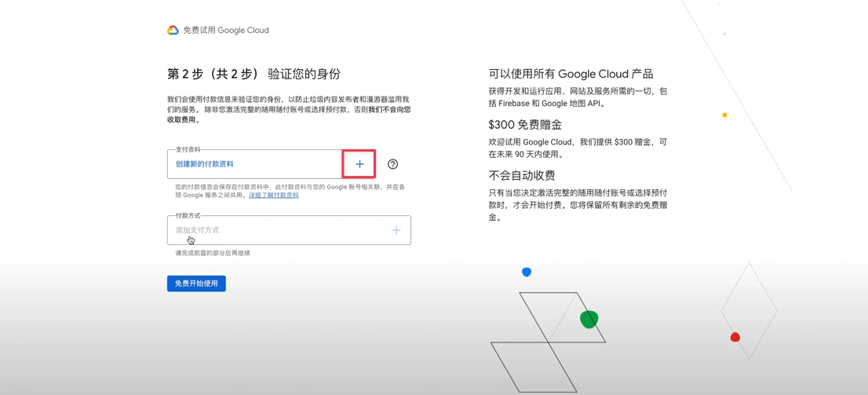Click the 免费试用 Google Cloud header text
The image size is (868, 395).
(226, 30)
